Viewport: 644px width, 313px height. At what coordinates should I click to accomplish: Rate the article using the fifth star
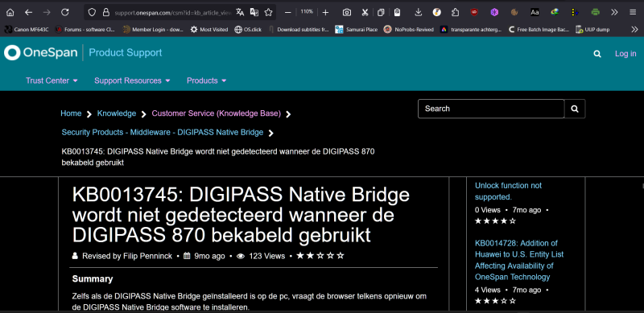(x=341, y=256)
